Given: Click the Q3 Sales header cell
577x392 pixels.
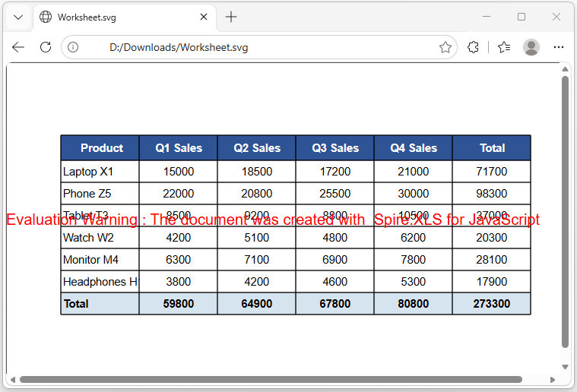Looking at the screenshot, I should [x=335, y=148].
